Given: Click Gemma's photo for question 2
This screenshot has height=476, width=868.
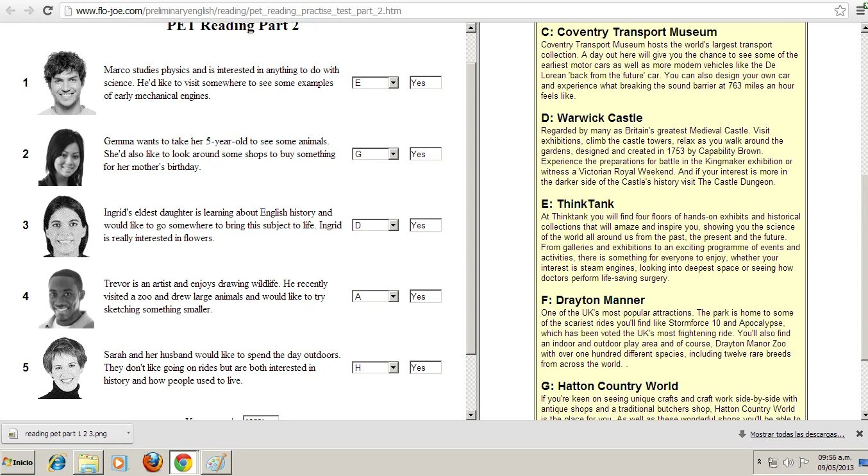Looking at the screenshot, I should 62,157.
